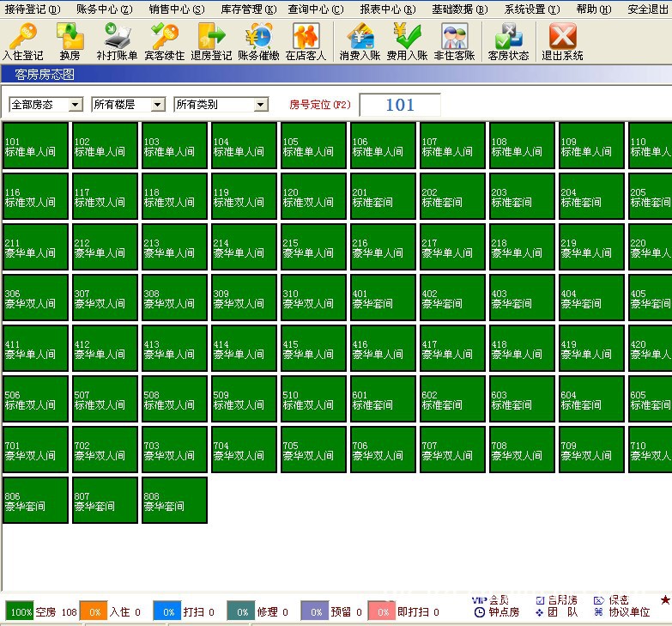Open the 入住登记 check-in tool

pyautogui.click(x=22, y=41)
